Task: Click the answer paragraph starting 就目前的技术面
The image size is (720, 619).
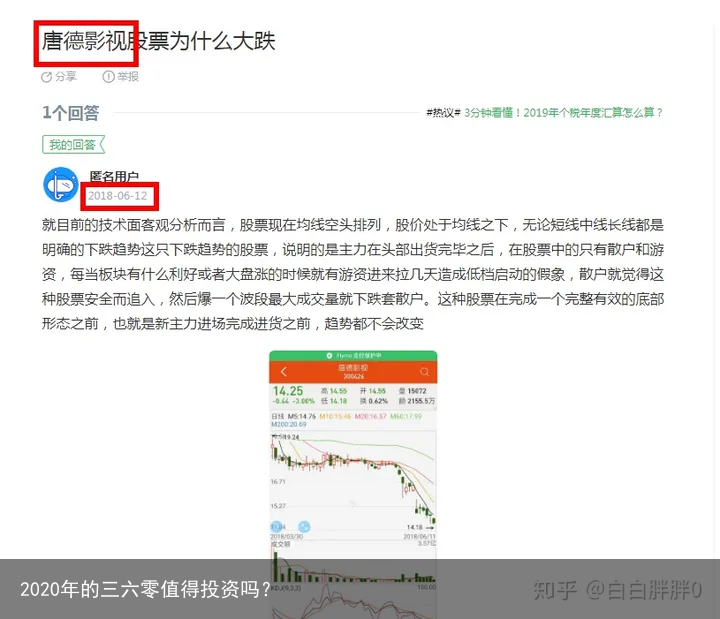Action: [353, 274]
